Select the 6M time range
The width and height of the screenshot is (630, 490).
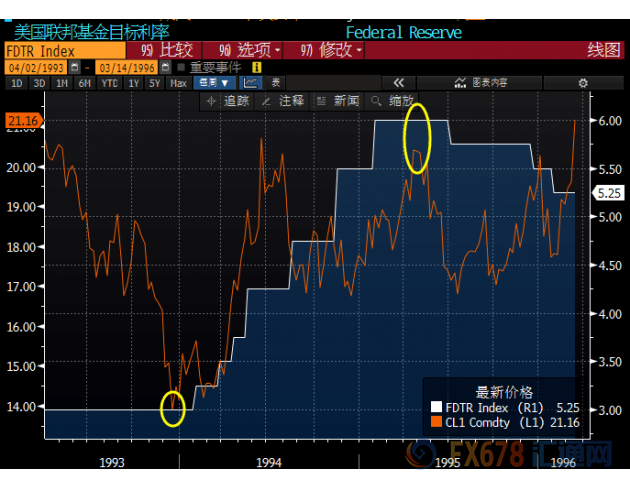click(x=85, y=83)
